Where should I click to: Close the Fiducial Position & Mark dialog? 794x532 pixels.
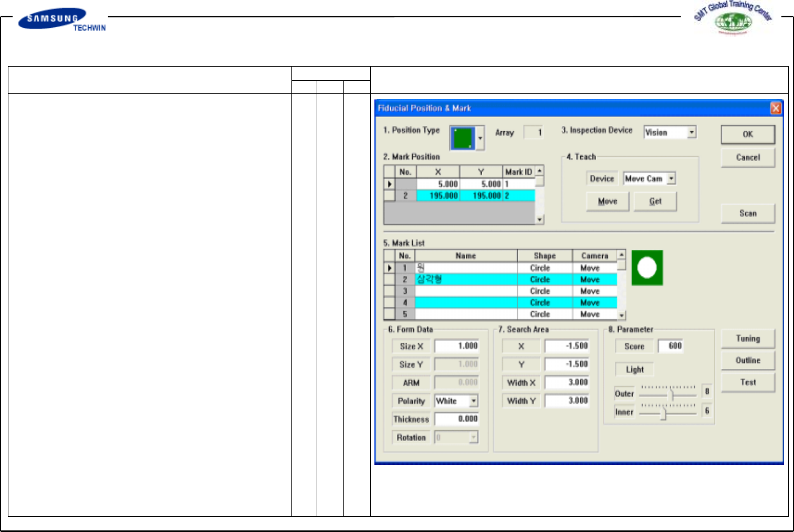[x=776, y=109]
